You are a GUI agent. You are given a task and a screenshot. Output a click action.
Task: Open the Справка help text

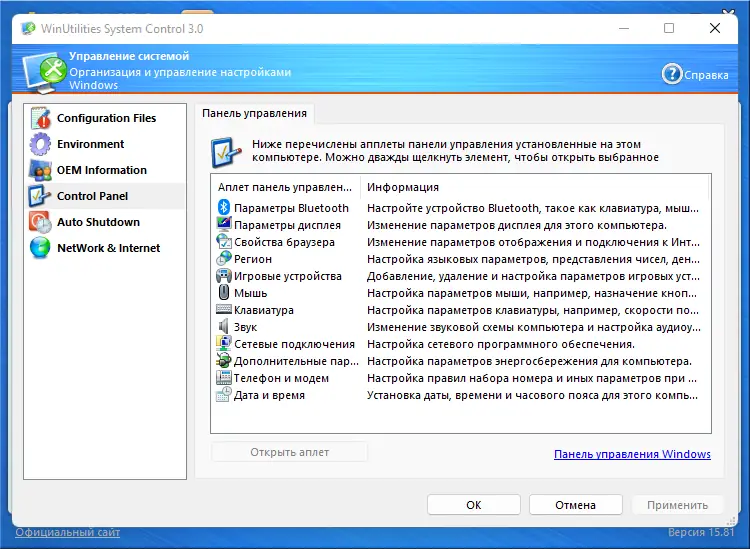pos(706,75)
